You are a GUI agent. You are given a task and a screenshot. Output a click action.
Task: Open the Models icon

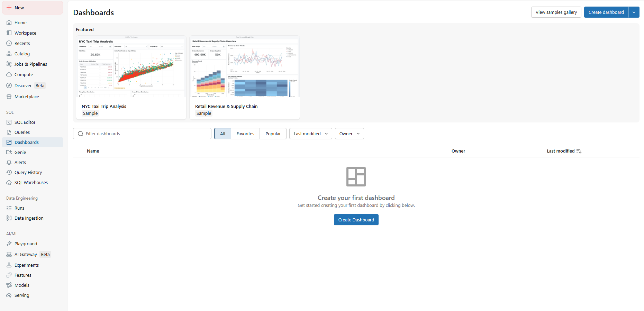tap(9, 285)
